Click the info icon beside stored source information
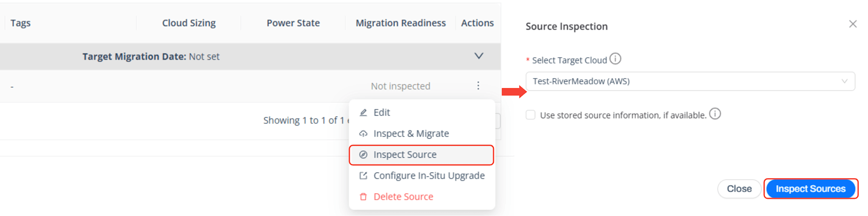The width and height of the screenshot is (868, 216). 715,114
